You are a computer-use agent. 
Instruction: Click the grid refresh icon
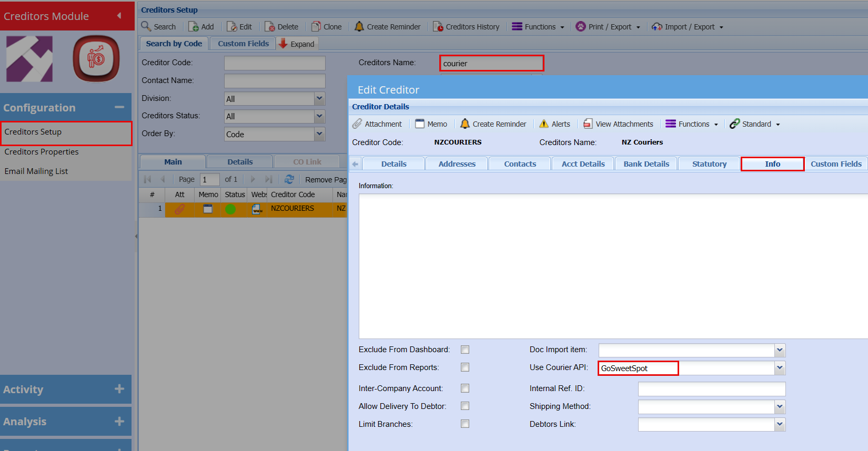click(x=289, y=179)
